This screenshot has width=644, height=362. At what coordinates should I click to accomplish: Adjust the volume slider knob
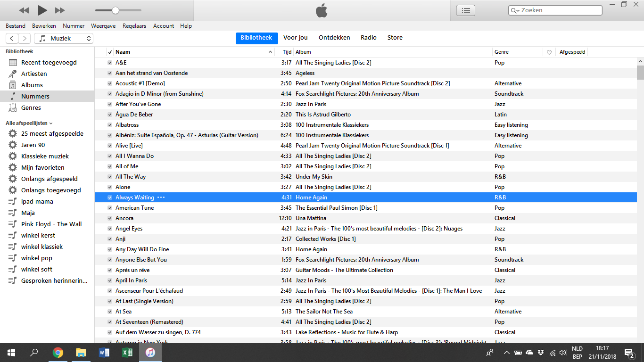pyautogui.click(x=116, y=10)
